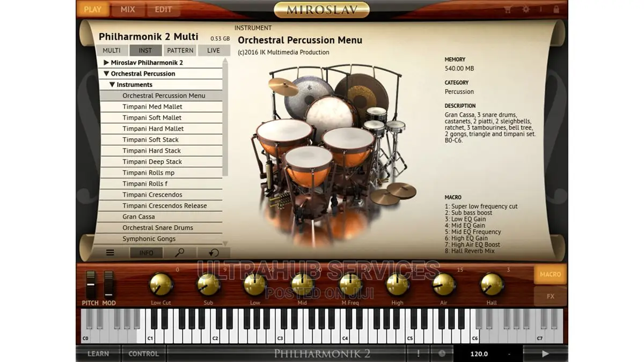Open the search magnifier in the browser

tap(180, 253)
